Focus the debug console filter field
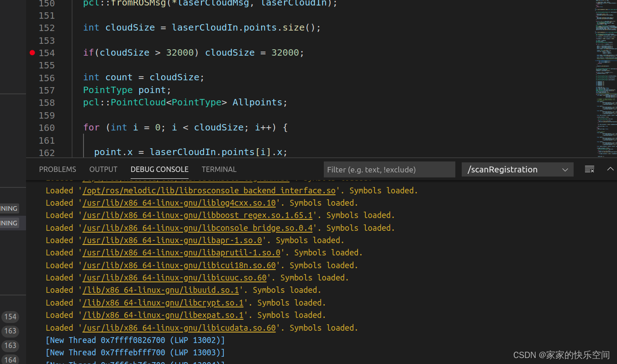This screenshot has width=617, height=364. tap(390, 169)
